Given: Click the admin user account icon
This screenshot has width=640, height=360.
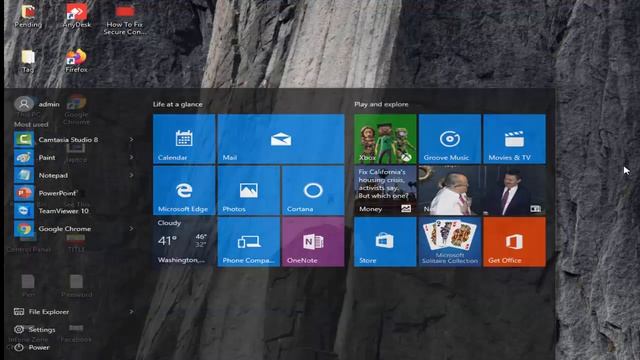Looking at the screenshot, I should pos(24,104).
